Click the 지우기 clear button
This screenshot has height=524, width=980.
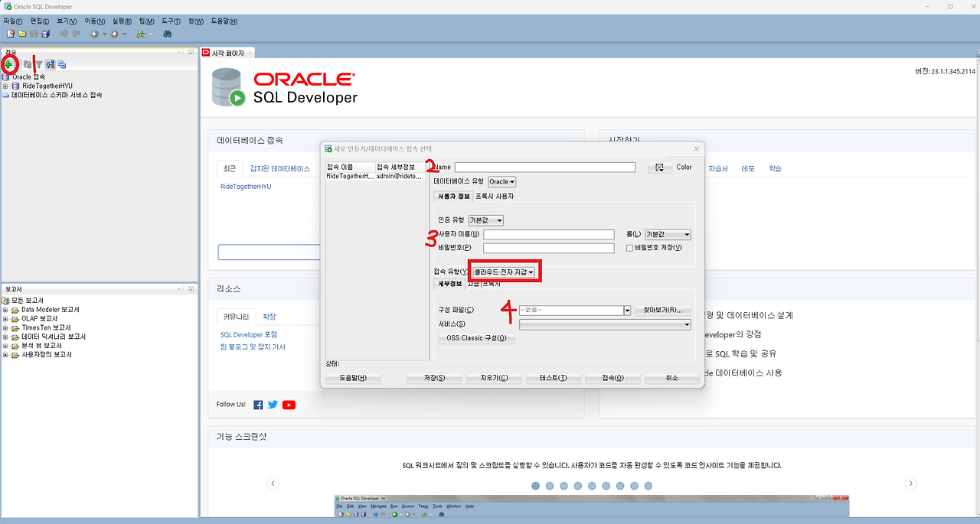pyautogui.click(x=494, y=378)
